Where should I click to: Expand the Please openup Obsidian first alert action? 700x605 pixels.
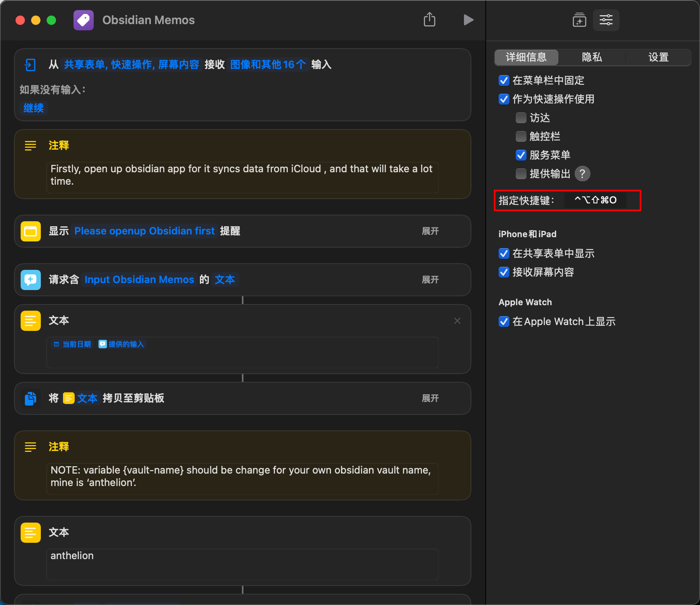[x=430, y=231]
